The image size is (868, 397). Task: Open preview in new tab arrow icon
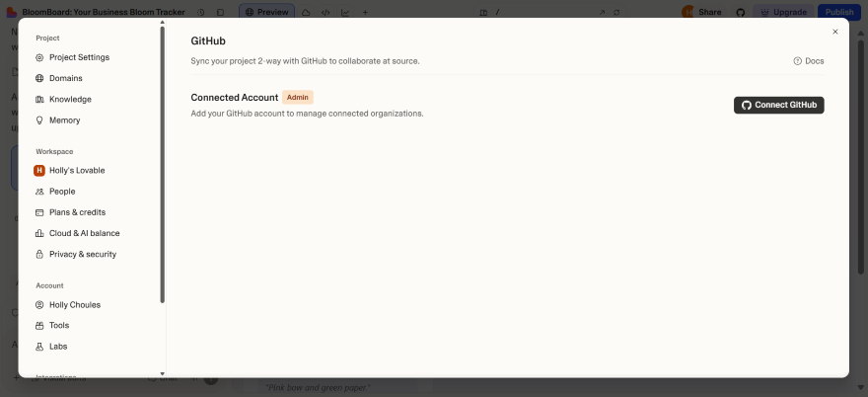tap(602, 12)
